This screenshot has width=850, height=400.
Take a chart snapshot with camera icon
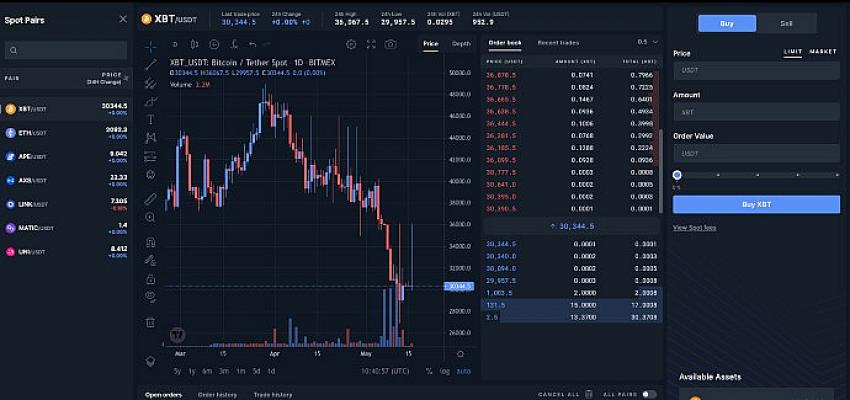point(391,44)
